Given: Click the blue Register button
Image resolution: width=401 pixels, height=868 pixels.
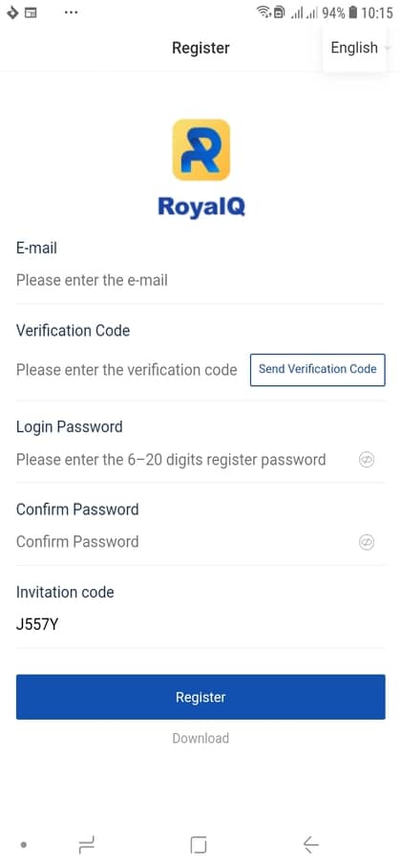Looking at the screenshot, I should pyautogui.click(x=200, y=697).
